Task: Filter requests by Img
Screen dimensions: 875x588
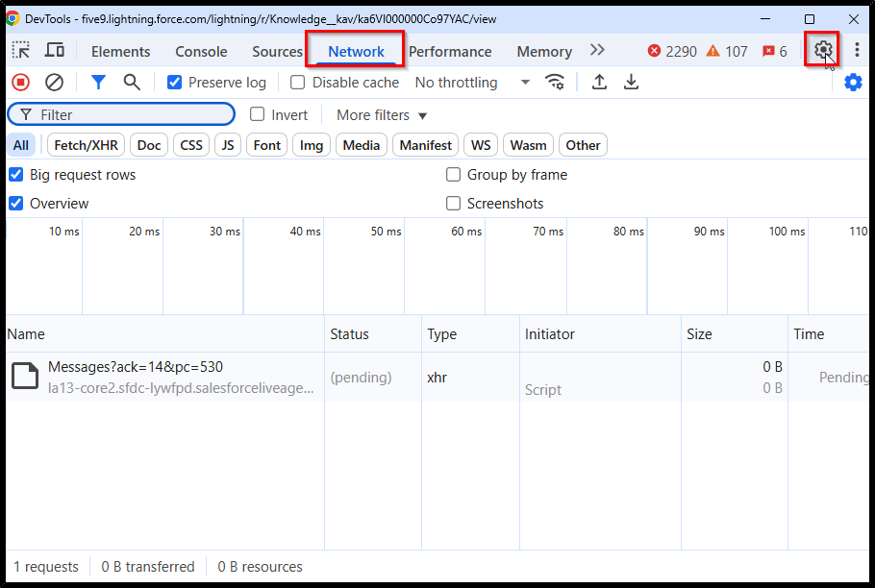Action: 312,145
